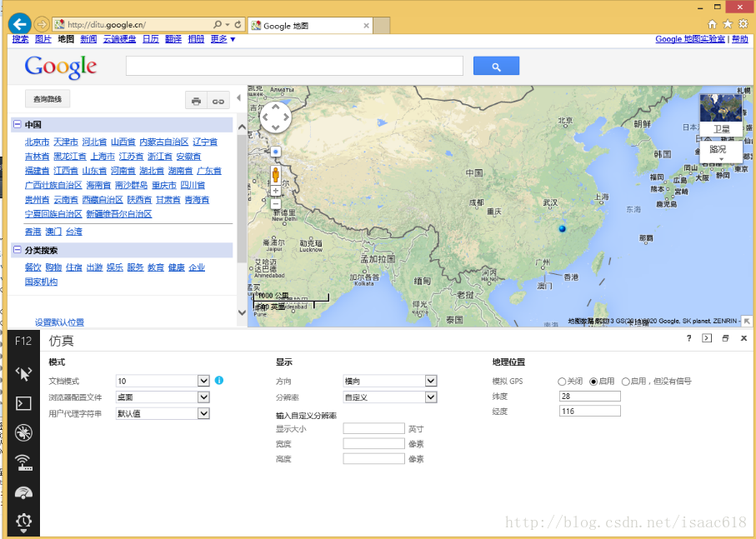Open the F12 console tool icon
This screenshot has height=539, width=756.
tap(23, 403)
